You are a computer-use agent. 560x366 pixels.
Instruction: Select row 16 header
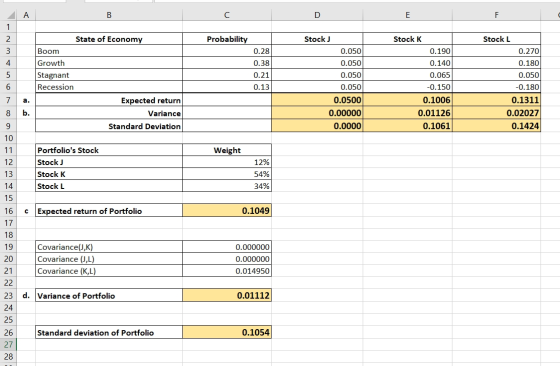[x=9, y=211]
